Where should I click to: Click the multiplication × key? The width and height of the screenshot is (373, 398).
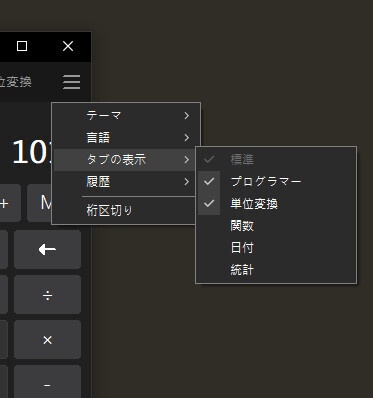47,340
